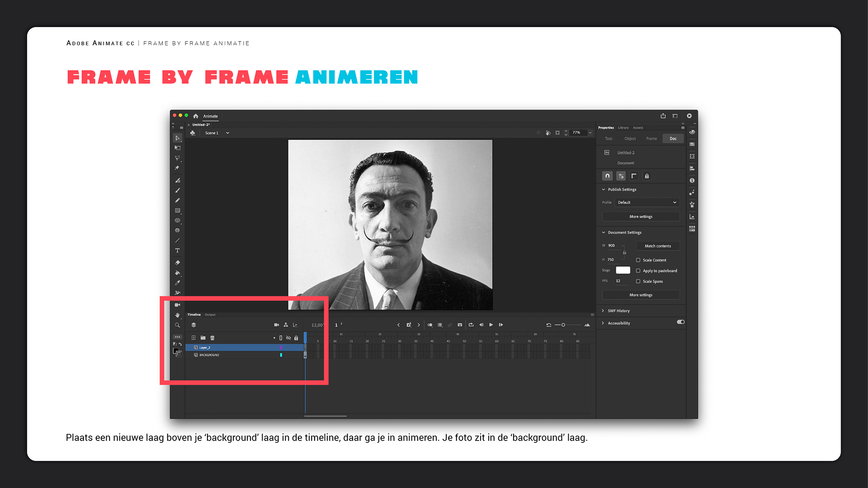Click the delete layer trash icon

[212, 338]
